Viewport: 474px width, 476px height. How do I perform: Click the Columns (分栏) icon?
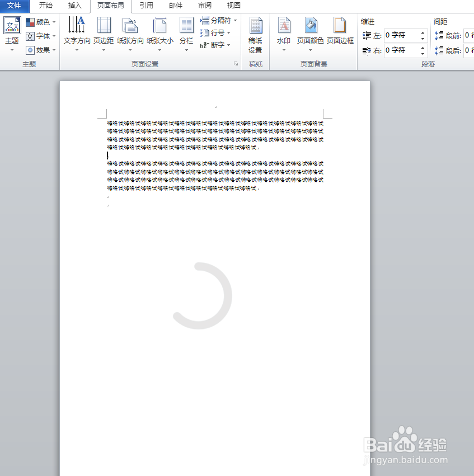coord(186,25)
